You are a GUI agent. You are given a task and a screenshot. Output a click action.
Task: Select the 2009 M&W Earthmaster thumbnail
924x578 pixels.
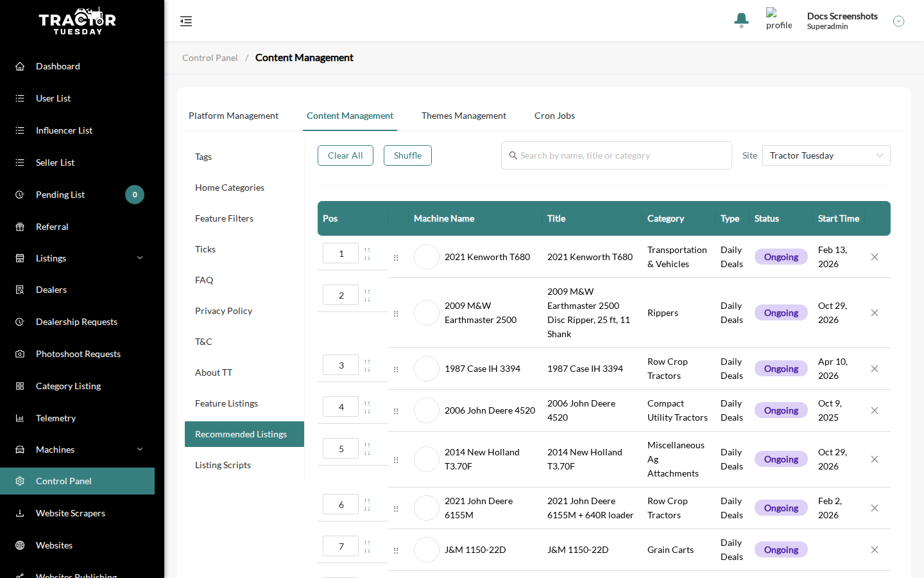(427, 313)
